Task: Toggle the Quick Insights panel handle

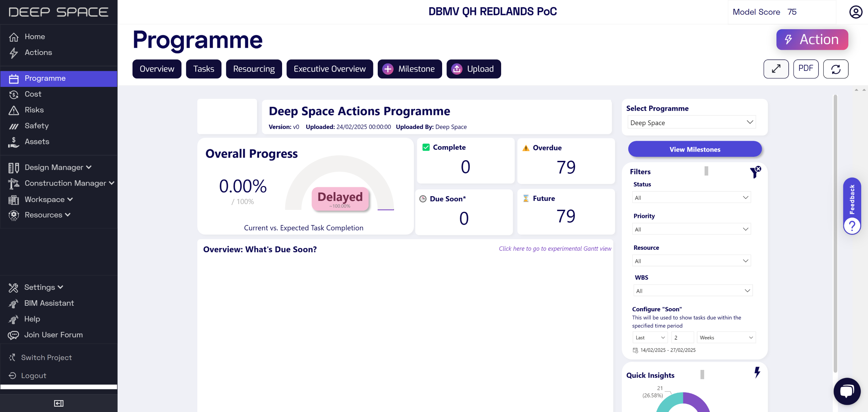Action: click(702, 374)
